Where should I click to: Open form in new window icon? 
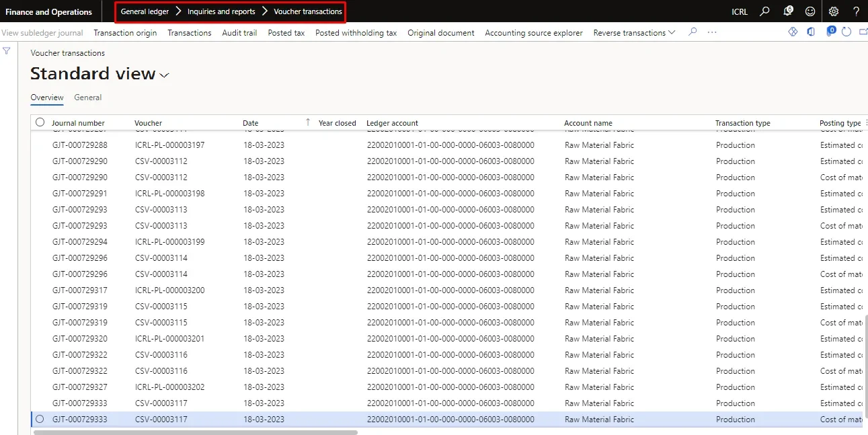863,32
